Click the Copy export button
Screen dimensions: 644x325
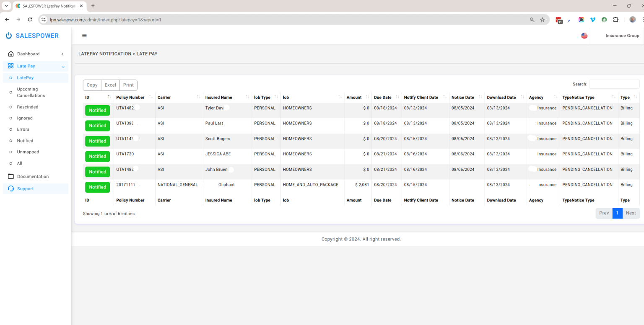coord(92,85)
